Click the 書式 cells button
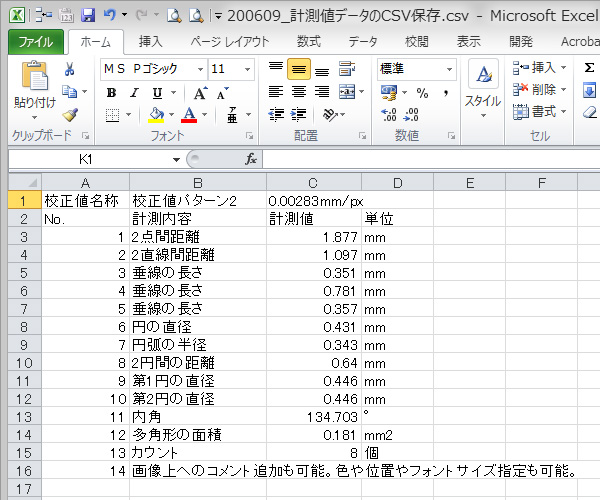The width and height of the screenshot is (600, 500). coord(540,112)
